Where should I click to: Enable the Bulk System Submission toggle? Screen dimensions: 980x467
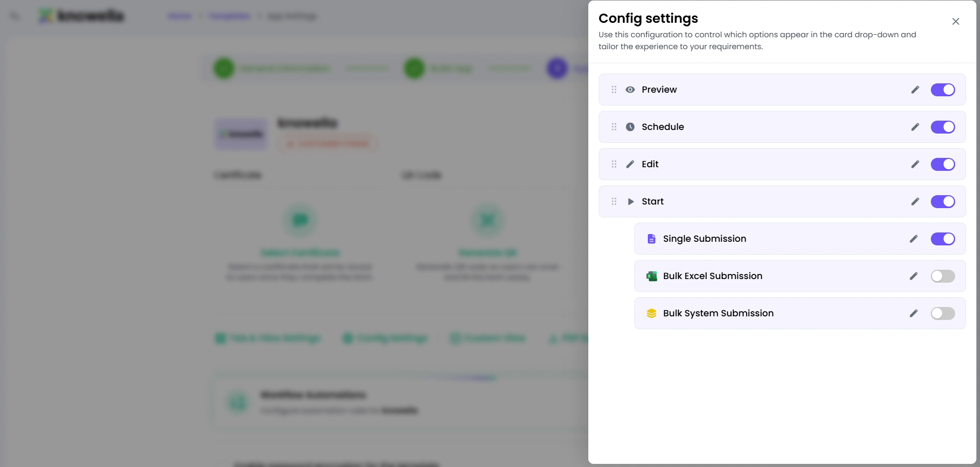coord(943,313)
